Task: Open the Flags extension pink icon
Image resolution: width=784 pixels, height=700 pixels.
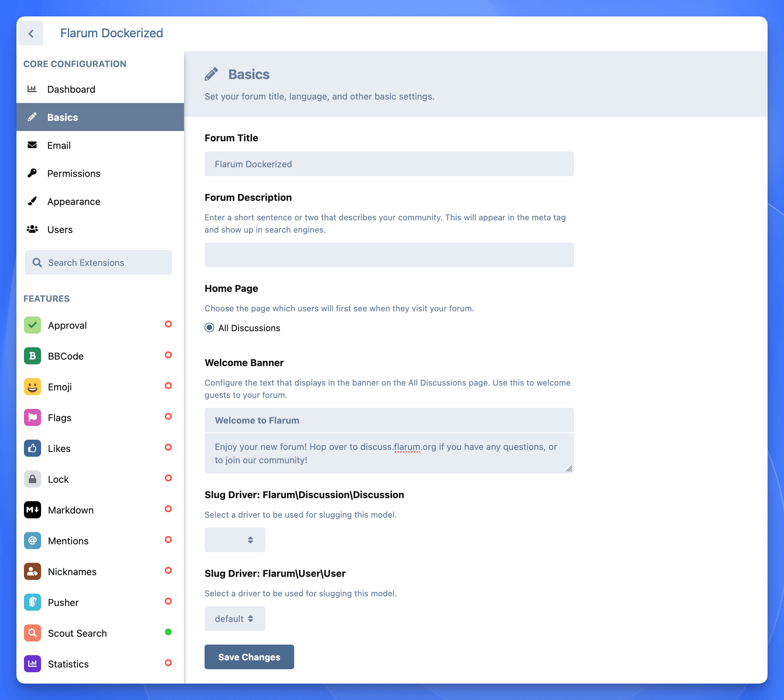Action: point(32,417)
